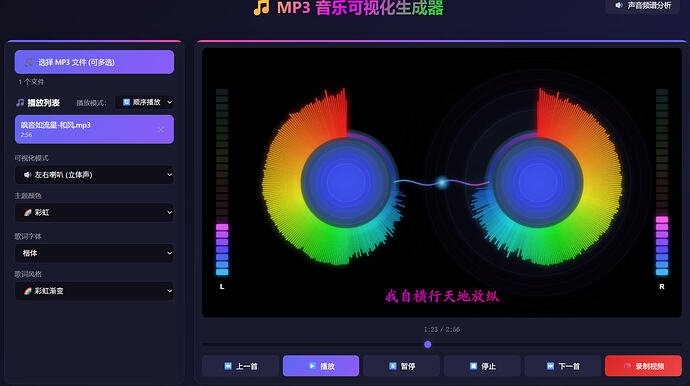Viewport: 690px width, 386px height.
Task: Click the playback progress slider handle
Action: [x=428, y=345]
